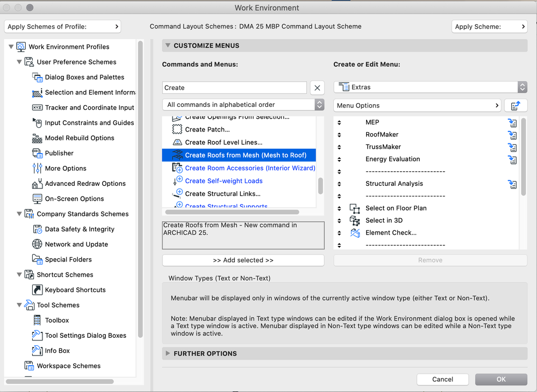The width and height of the screenshot is (537, 392).
Task: Click the command search field containing Create
Action: tap(234, 88)
